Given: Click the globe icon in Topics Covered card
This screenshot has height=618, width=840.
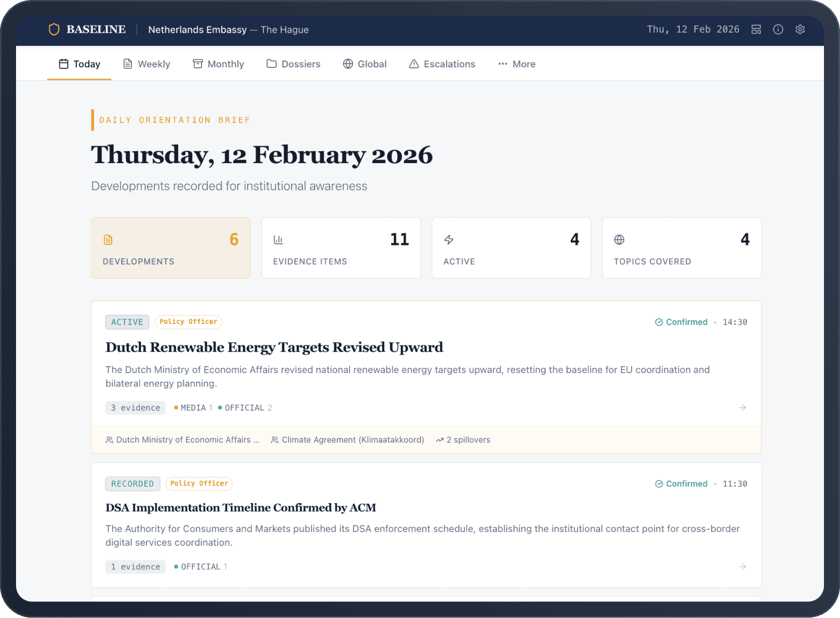Looking at the screenshot, I should (x=619, y=240).
